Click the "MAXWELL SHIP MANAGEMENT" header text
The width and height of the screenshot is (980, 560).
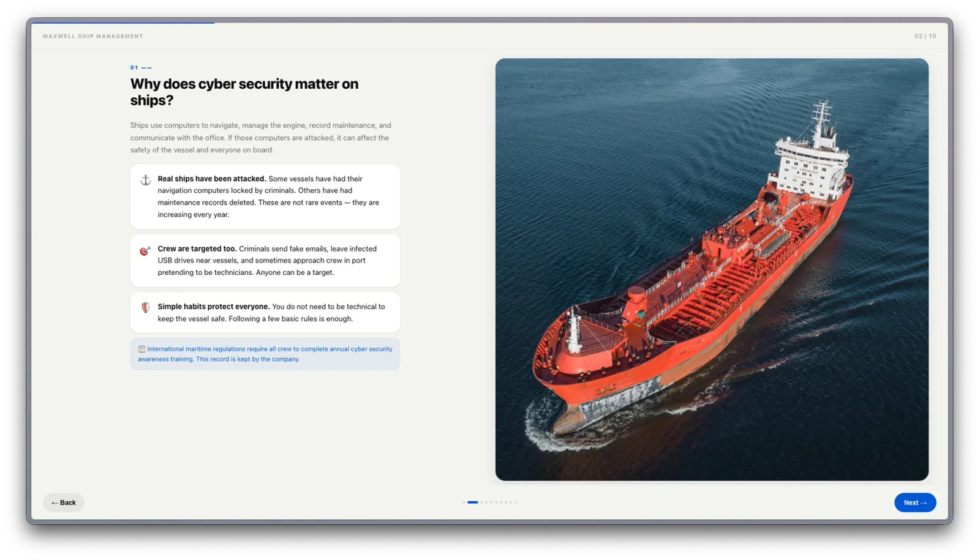(93, 36)
